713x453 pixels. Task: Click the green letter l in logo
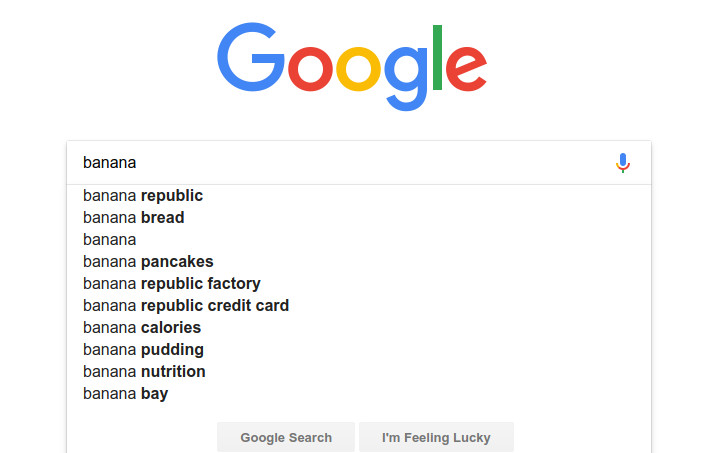(437, 57)
